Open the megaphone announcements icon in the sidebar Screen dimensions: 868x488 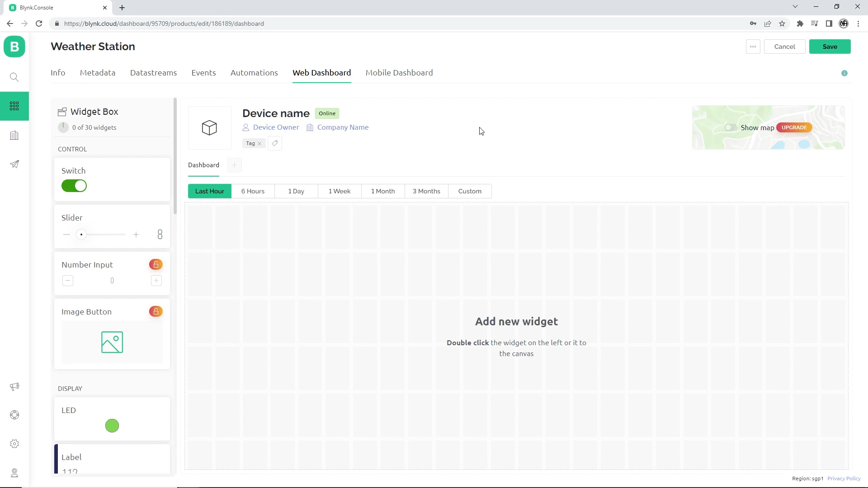coord(14,387)
